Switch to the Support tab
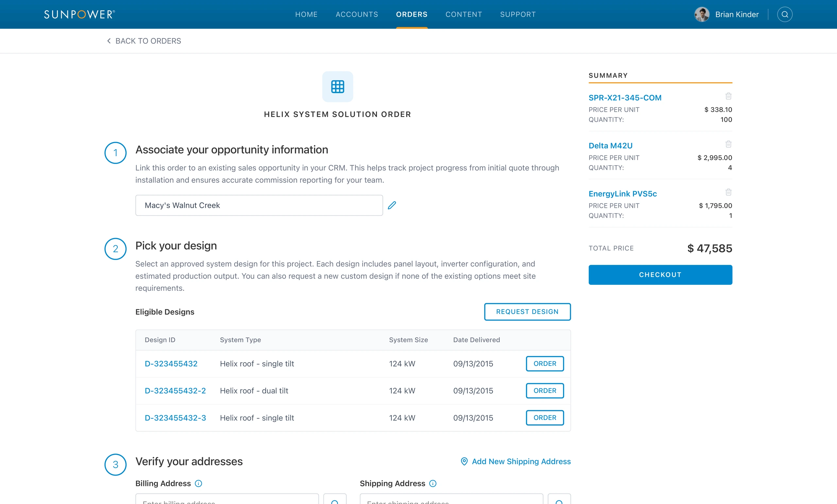Image resolution: width=837 pixels, height=504 pixels. coord(518,14)
